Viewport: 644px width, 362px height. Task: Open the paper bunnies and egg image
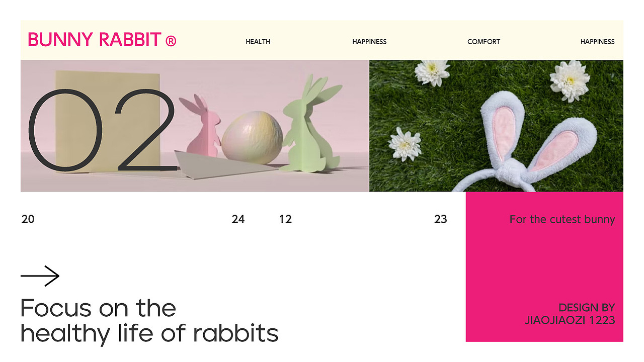click(x=195, y=126)
